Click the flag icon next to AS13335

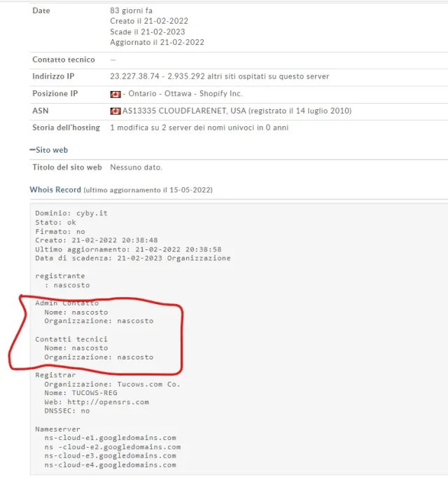(115, 111)
